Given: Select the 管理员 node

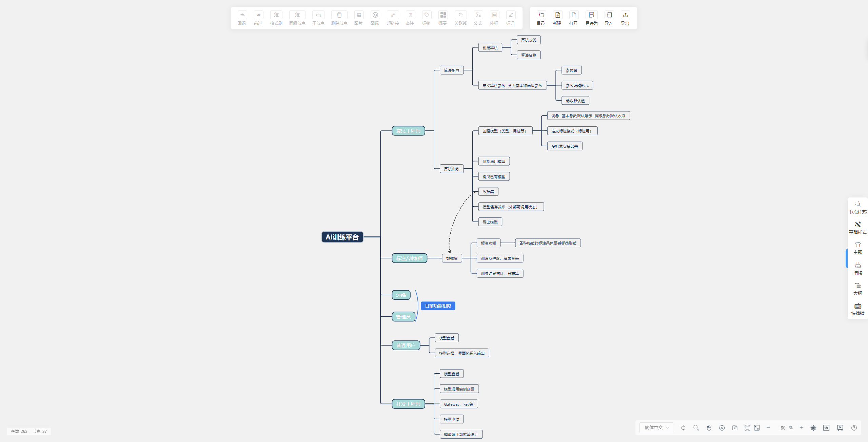Looking at the screenshot, I should click(403, 316).
